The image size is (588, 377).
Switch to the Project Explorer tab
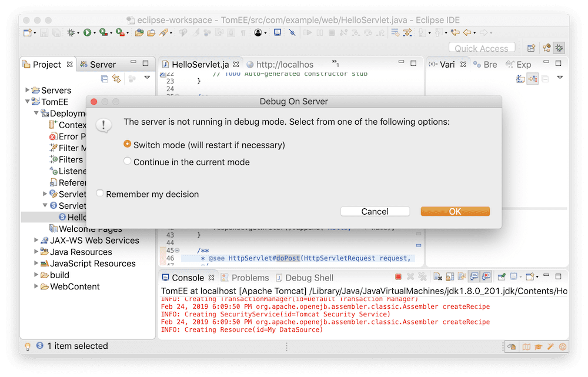coord(47,65)
